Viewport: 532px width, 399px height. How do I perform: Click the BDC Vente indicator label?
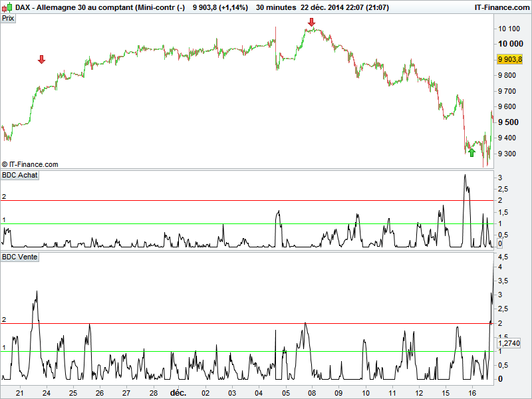click(x=20, y=257)
